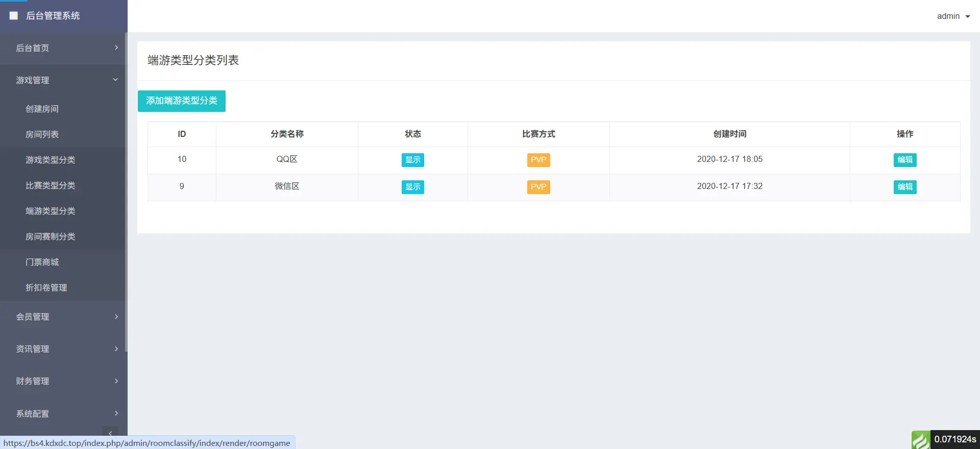
Task: Click the 0.071924s load time indicator
Action: click(955, 440)
